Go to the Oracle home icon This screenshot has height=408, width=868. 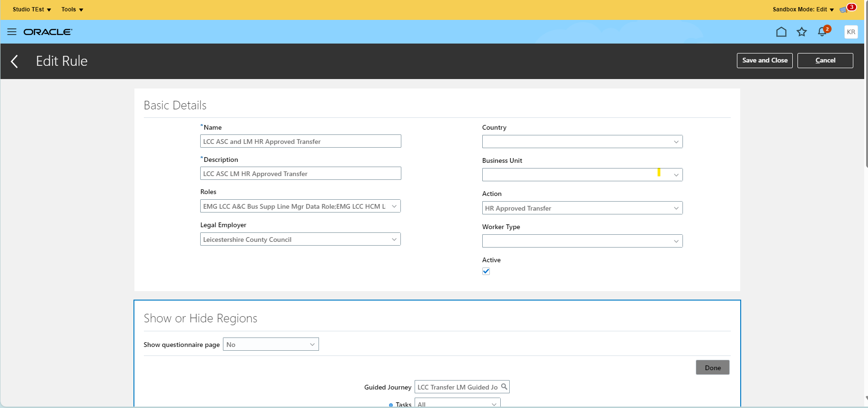[781, 32]
